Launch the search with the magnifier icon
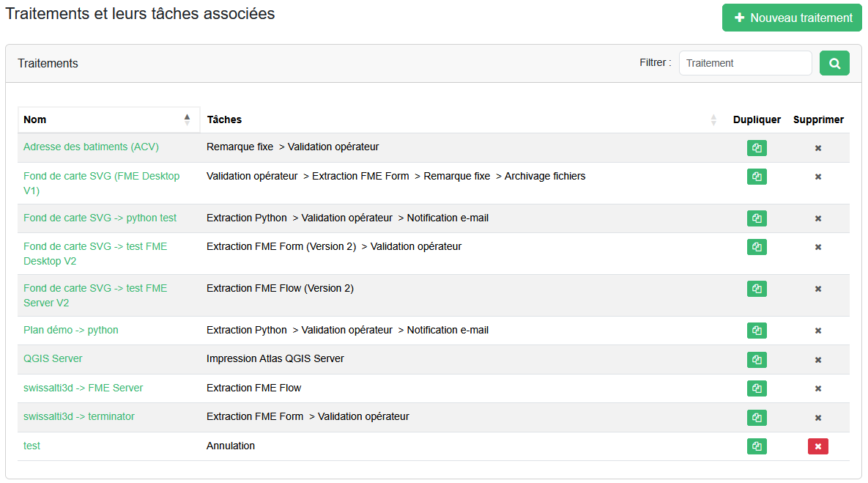Screen dimensions: 868x483 [x=834, y=63]
